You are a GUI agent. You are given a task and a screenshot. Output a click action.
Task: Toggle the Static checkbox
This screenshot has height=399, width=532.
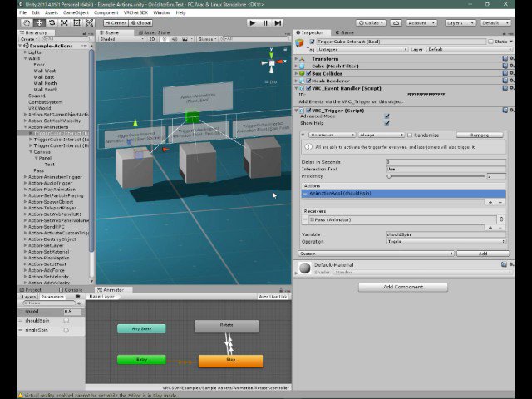[490, 42]
